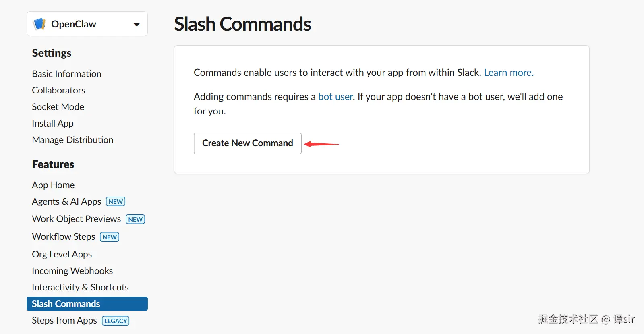Select Workflow Steps in sidebar
Screen dimensions: 644x334
point(63,236)
